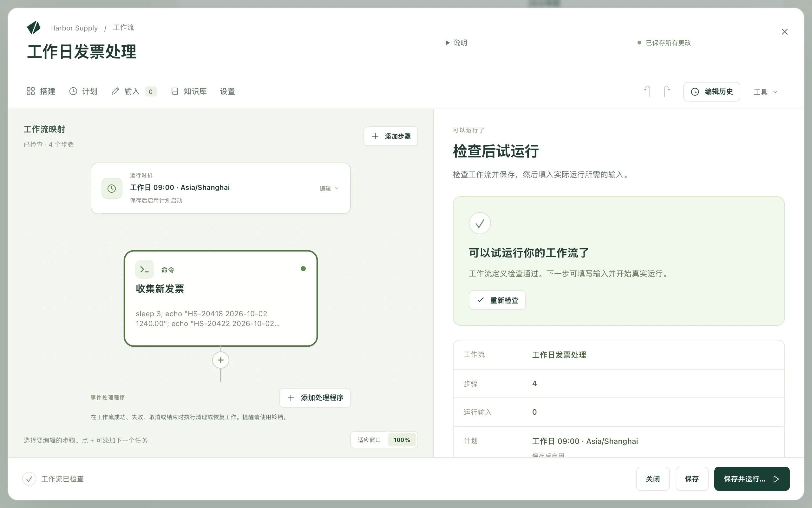The image size is (812, 508).
Task: Open the 搭建 tab
Action: point(41,91)
